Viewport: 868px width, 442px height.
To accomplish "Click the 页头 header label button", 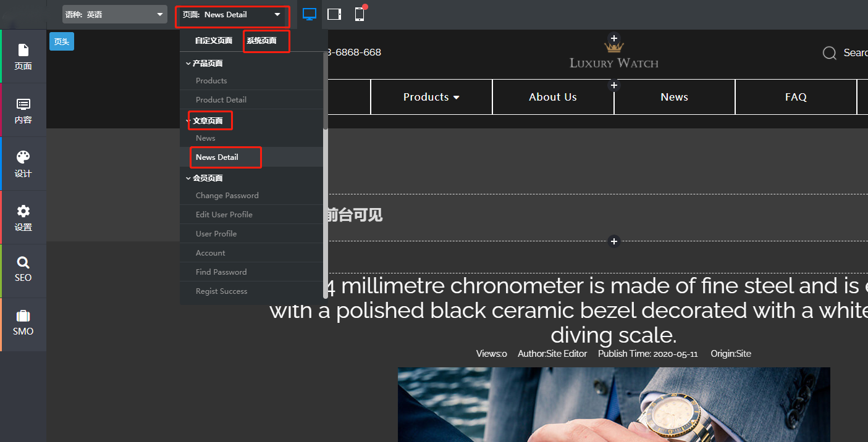I will coord(61,41).
